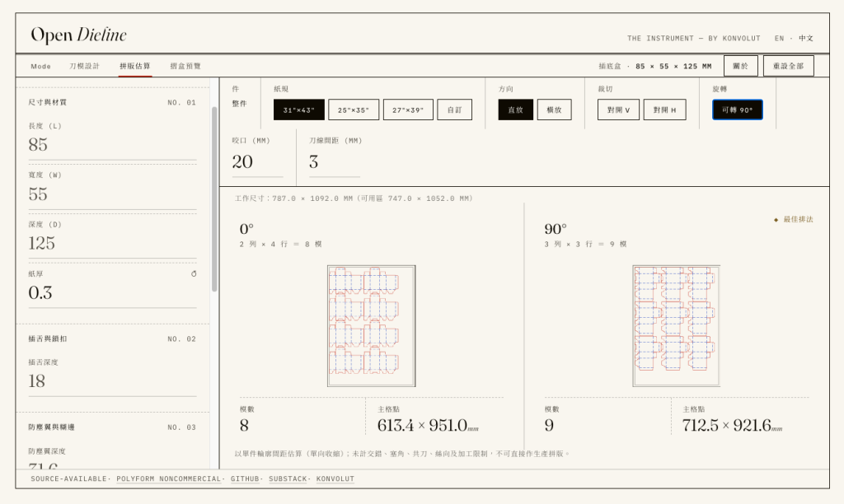Click the 防塵翼與糊邊 section heading

point(52,427)
